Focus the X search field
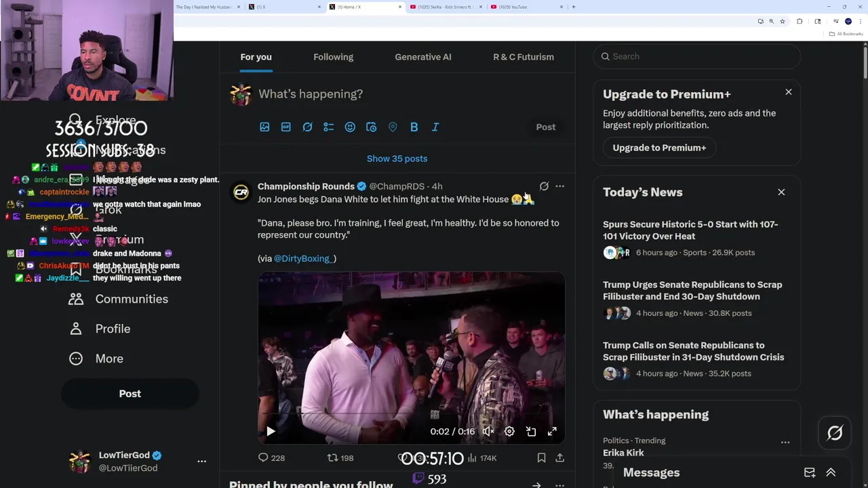This screenshot has width=868, height=488. pos(696,56)
